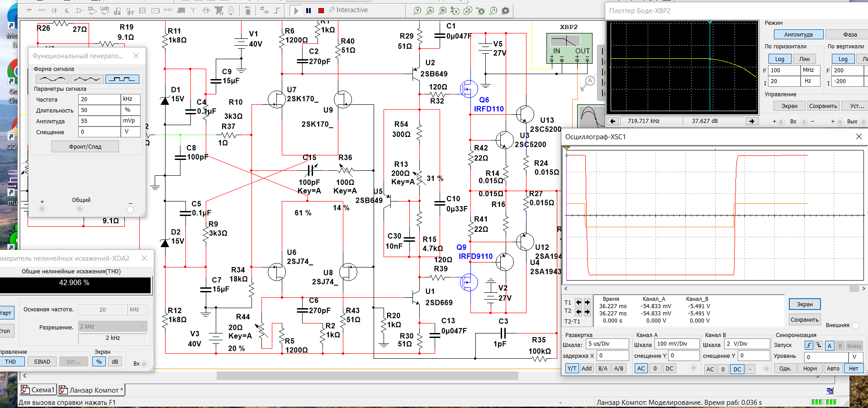Change Bode I frequency unit Hz
The image size is (868, 408).
[x=810, y=81]
